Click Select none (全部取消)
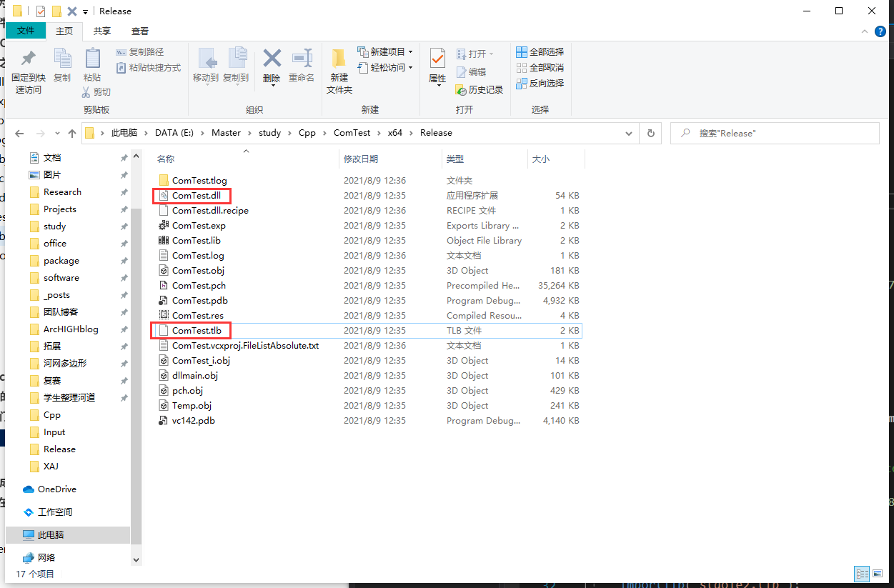 tap(540, 68)
